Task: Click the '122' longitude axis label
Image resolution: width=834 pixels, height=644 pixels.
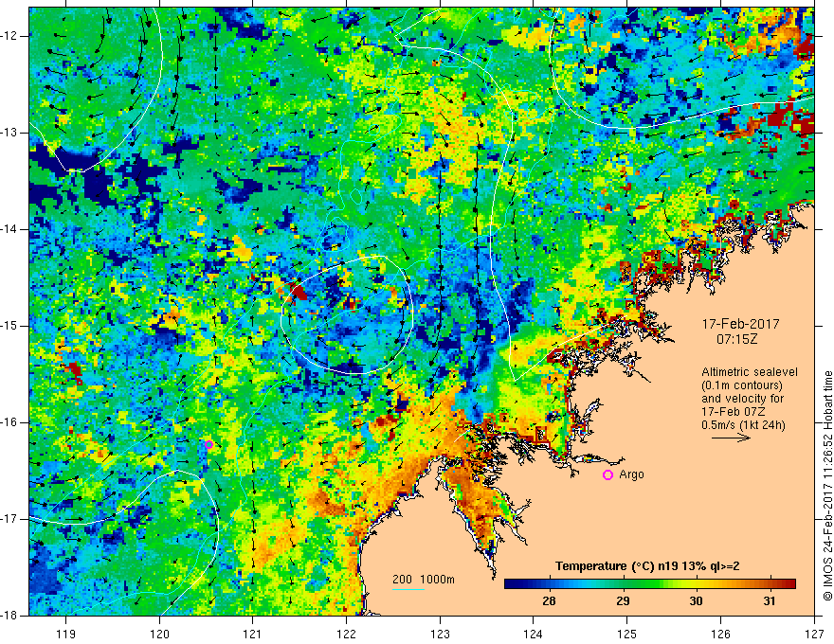Action: (346, 634)
